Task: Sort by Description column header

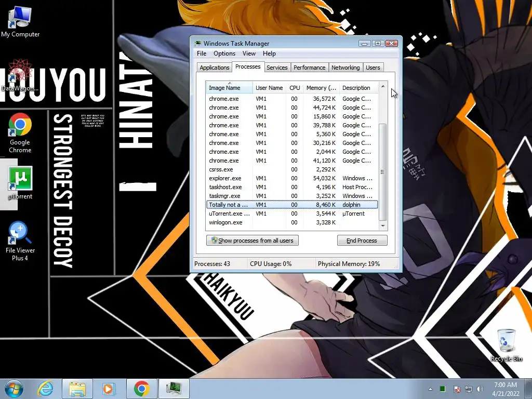Action: click(358, 87)
